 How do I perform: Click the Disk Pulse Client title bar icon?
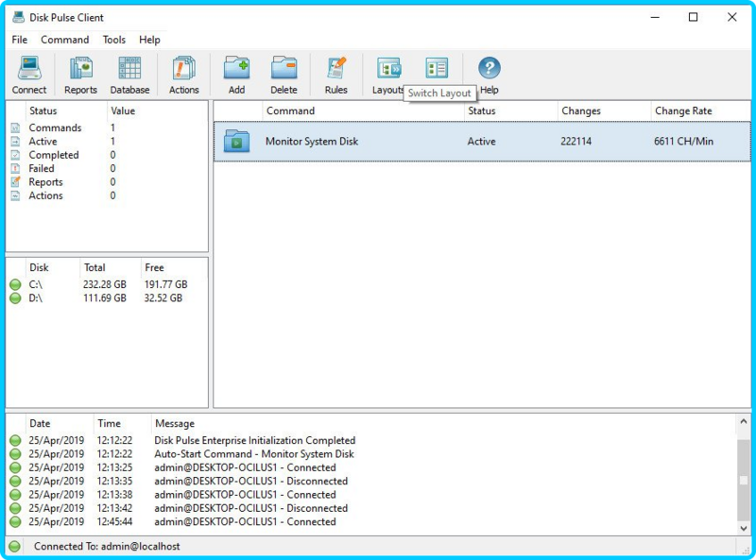pos(18,17)
